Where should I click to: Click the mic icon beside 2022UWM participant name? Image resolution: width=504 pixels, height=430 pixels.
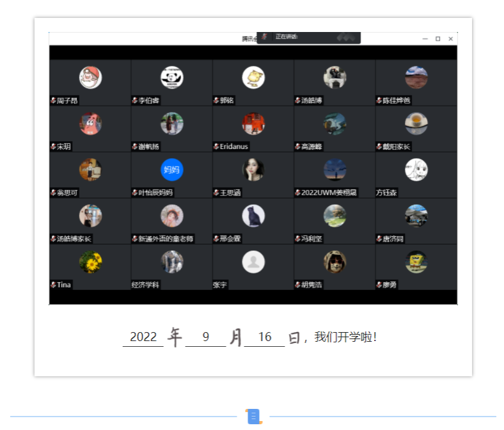coord(297,193)
